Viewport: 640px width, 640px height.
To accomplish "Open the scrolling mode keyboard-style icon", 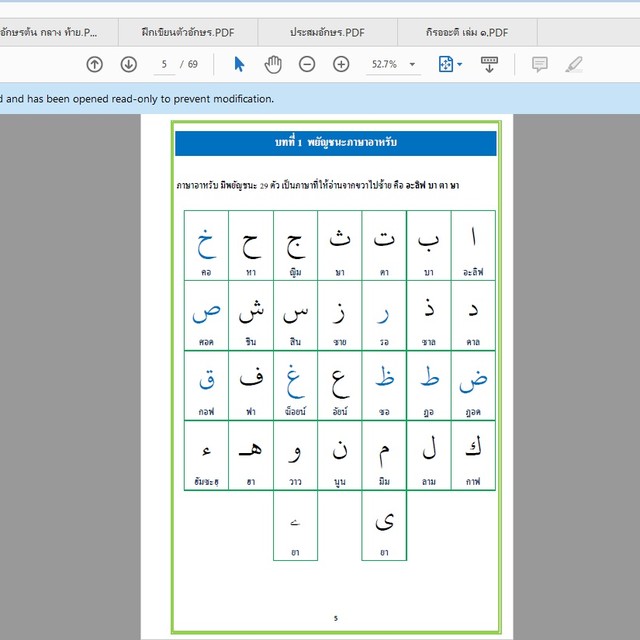I will [x=489, y=64].
